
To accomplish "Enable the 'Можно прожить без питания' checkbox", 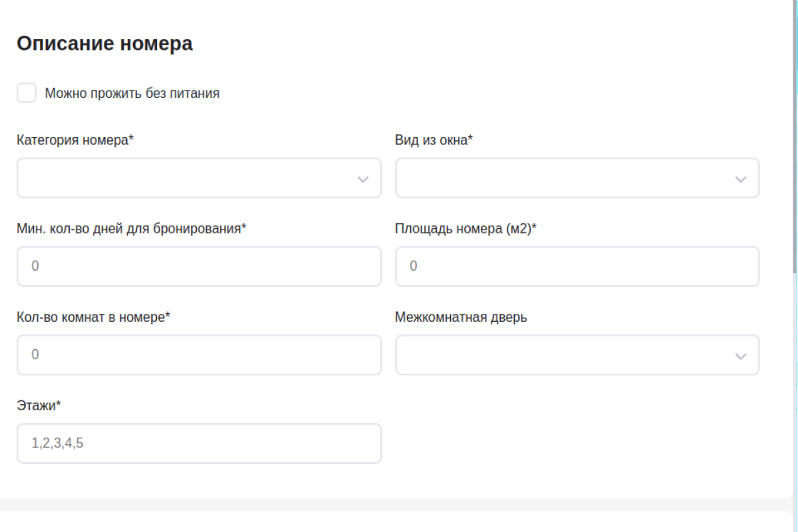I will 27,93.
